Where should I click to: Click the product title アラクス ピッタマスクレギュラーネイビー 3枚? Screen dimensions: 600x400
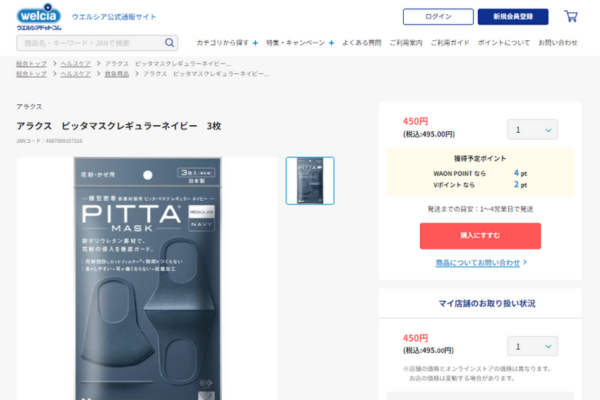(x=119, y=126)
